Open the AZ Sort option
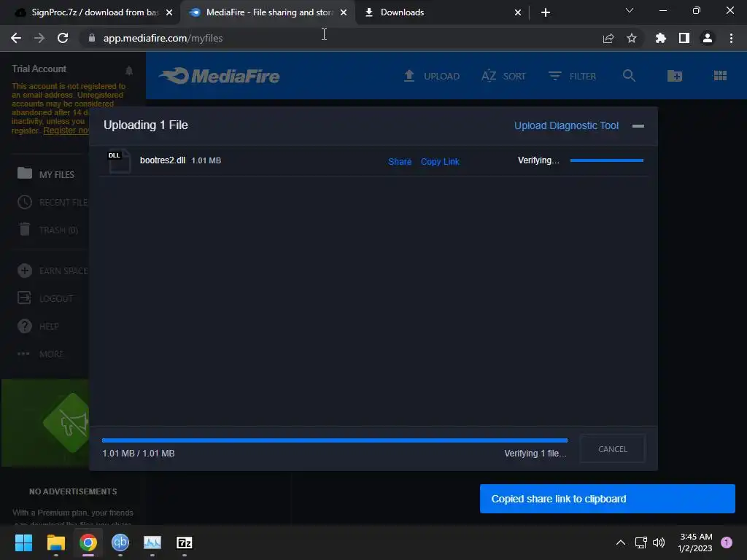The width and height of the screenshot is (747, 560). (503, 76)
